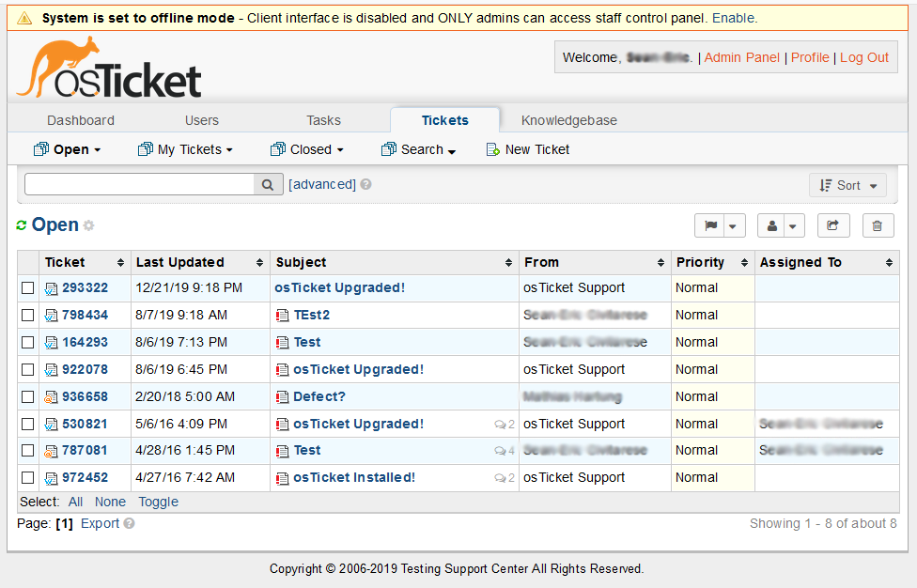Click the osTicket kangaroo logo
917x588 pixels.
pos(109,68)
